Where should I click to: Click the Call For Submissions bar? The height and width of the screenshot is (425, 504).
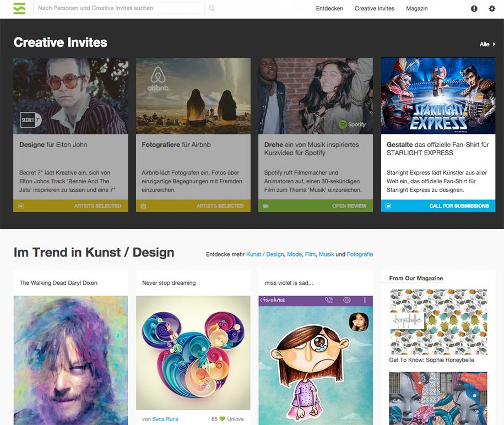(x=438, y=205)
